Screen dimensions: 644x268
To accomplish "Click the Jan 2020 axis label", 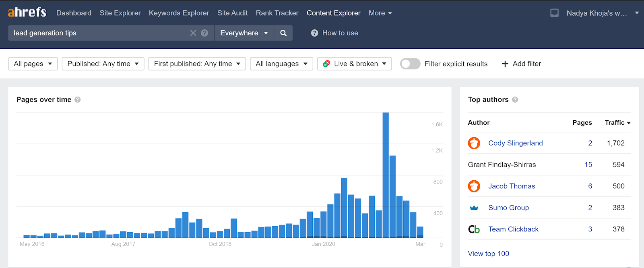I will (323, 244).
